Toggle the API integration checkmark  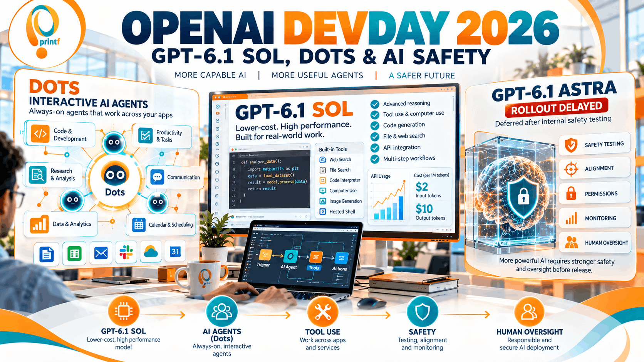(375, 148)
